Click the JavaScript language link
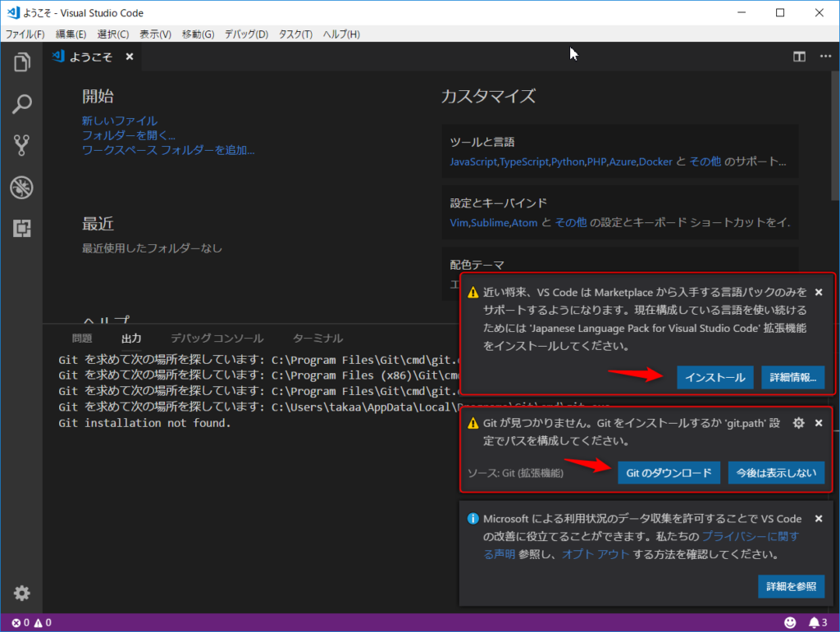 473,161
